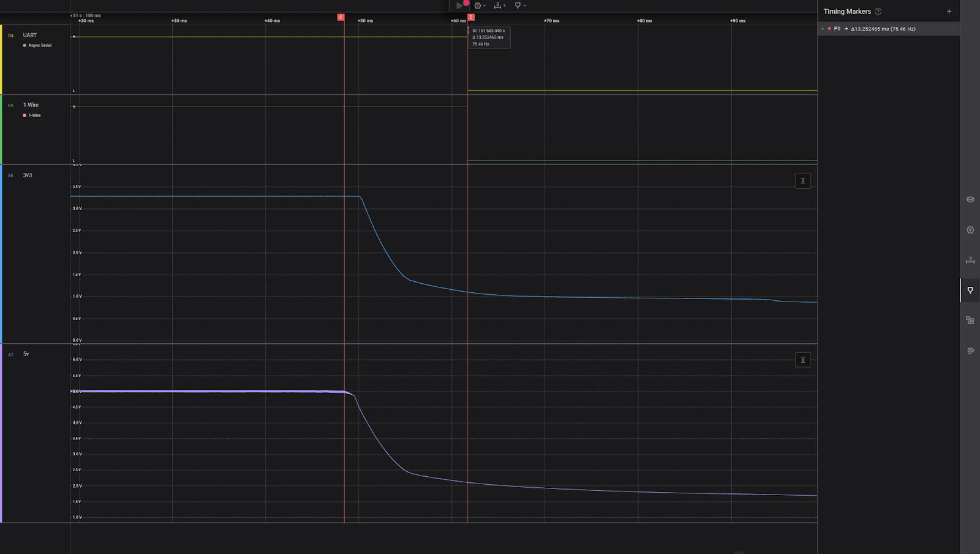Open the Notes sidebar panel
980x554 pixels.
pyautogui.click(x=970, y=351)
